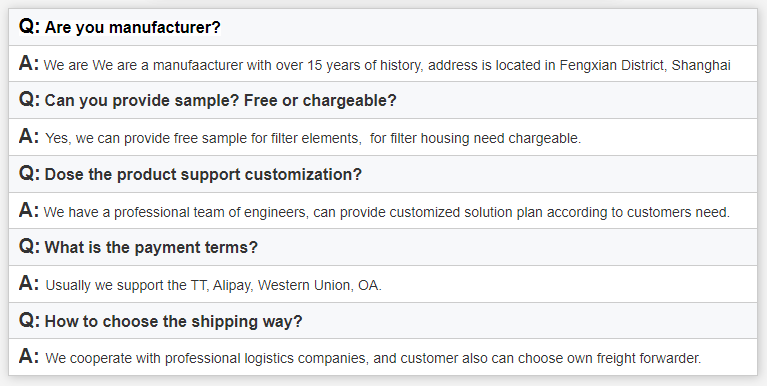Click the A: label of the engineers answer
The height and width of the screenshot is (386, 767).
coord(29,210)
